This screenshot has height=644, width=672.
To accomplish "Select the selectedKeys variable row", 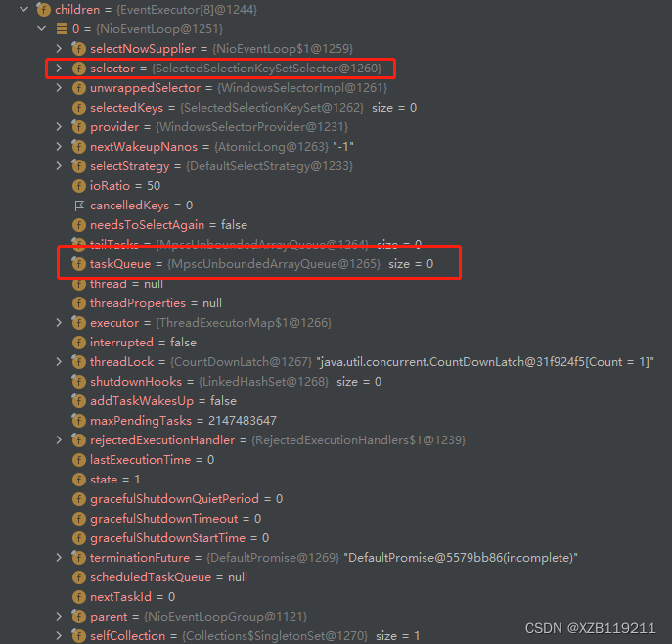I will pos(245,108).
